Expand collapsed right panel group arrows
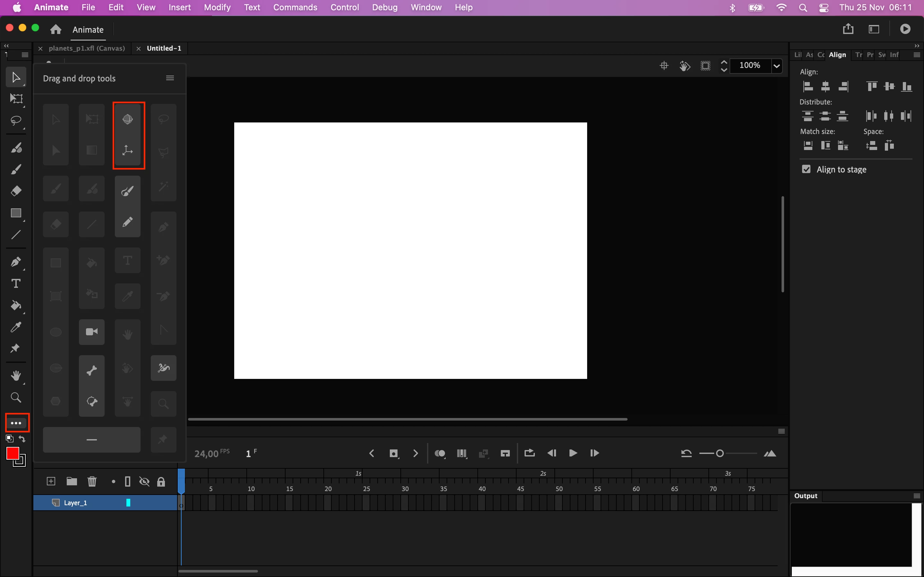Viewport: 924px width, 577px height. click(917, 46)
